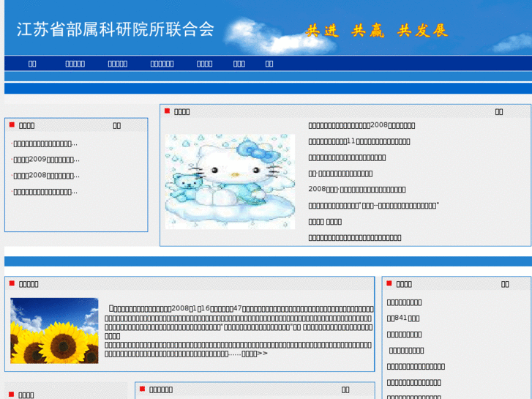Open the headline ending with 2008 beside Hello Kitty
Image resolution: width=532 pixels, height=399 pixels.
point(361,125)
